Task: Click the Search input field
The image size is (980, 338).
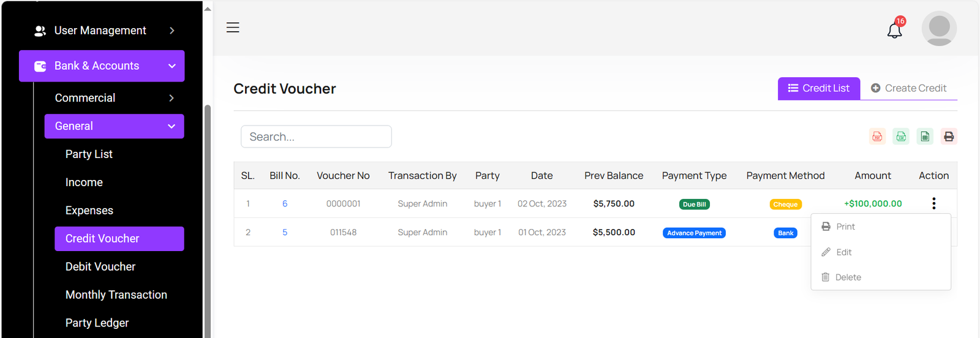Action: point(316,137)
